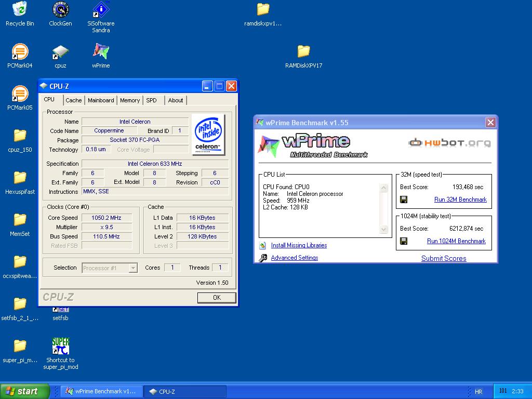Click CPU List scrollbar up arrow
The image size is (532, 399).
click(384, 188)
